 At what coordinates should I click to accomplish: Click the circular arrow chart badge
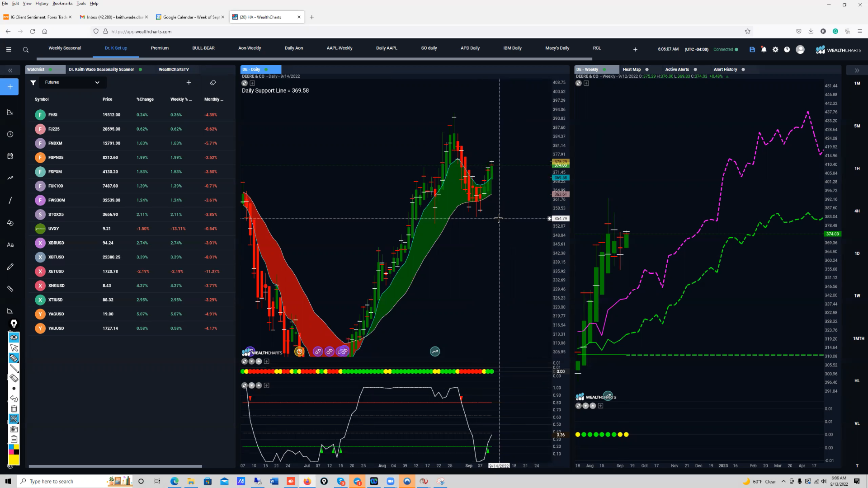[x=435, y=352]
